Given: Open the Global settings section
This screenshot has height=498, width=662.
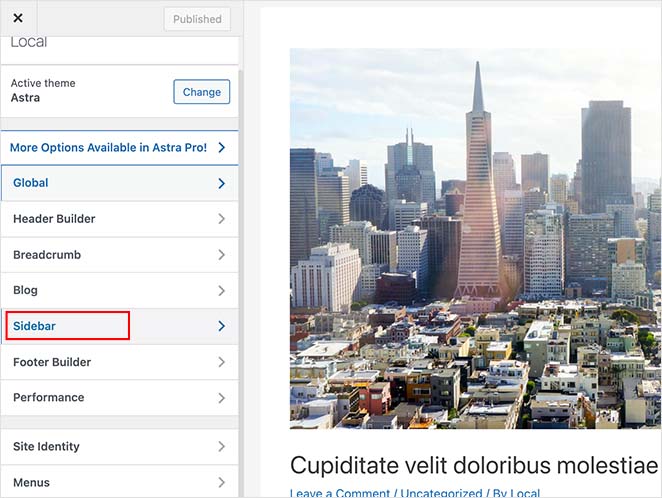Looking at the screenshot, I should tap(31, 183).
